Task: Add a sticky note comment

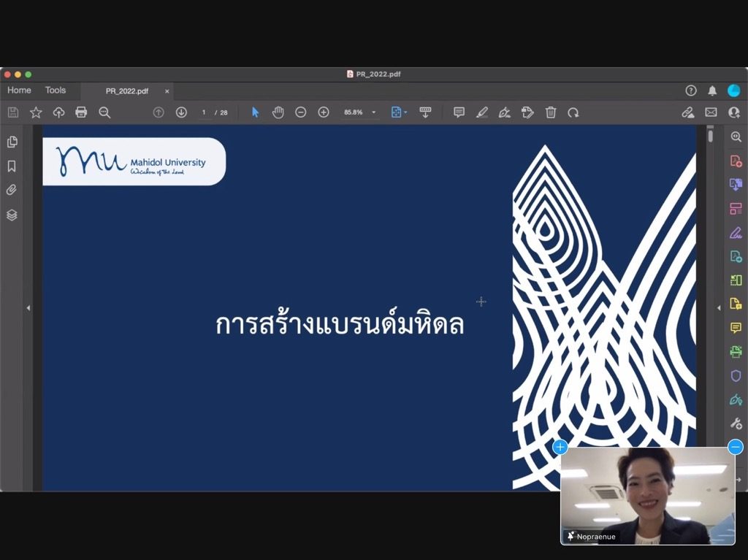Action: point(459,112)
